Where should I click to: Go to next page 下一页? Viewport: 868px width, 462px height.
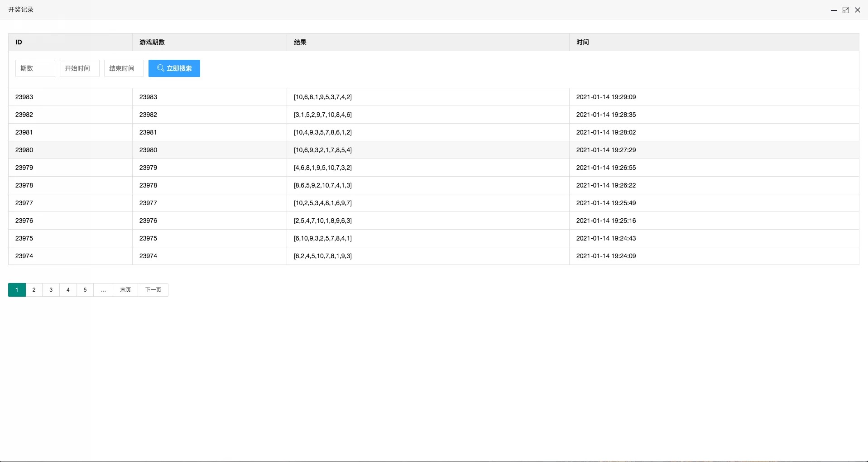tap(153, 290)
